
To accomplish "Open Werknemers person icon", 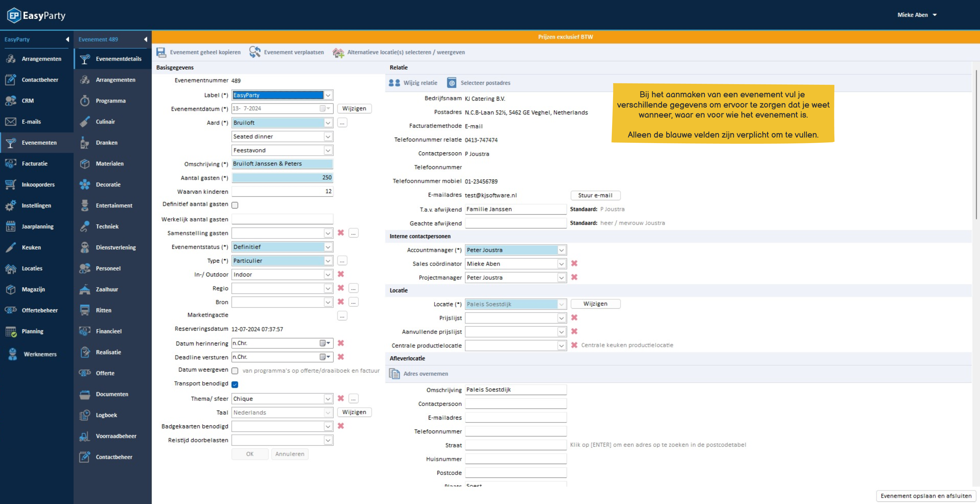I will click(13, 354).
